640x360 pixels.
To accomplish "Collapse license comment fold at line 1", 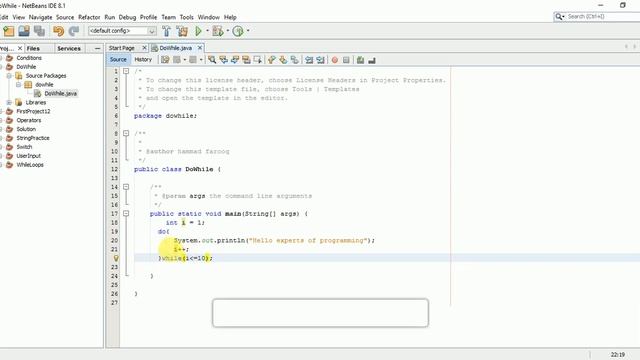I will click(126, 71).
